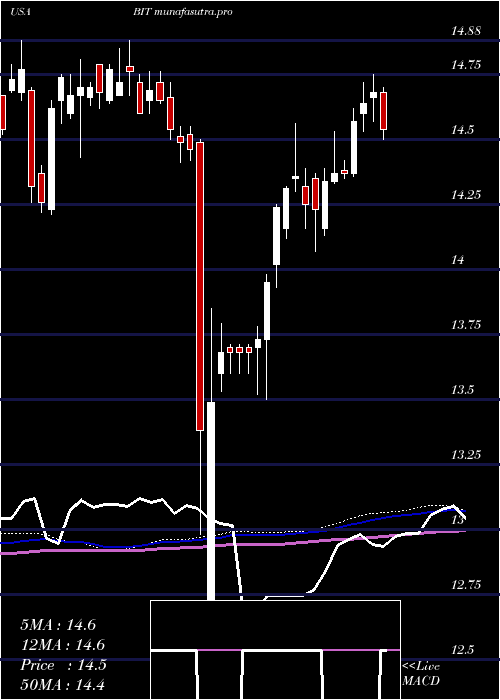500x700 pixels.
Task: Click the 12.75 price axis label
Action: click(x=466, y=584)
